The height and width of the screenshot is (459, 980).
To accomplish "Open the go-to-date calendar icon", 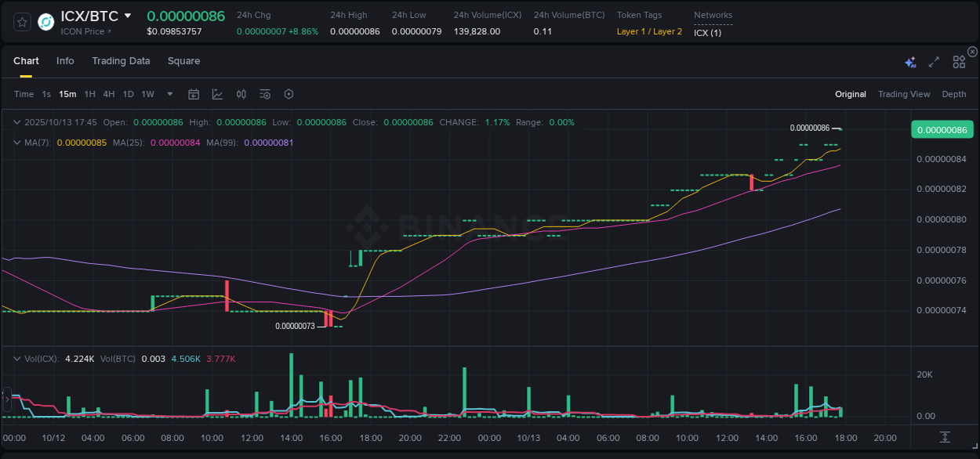I will tap(194, 94).
